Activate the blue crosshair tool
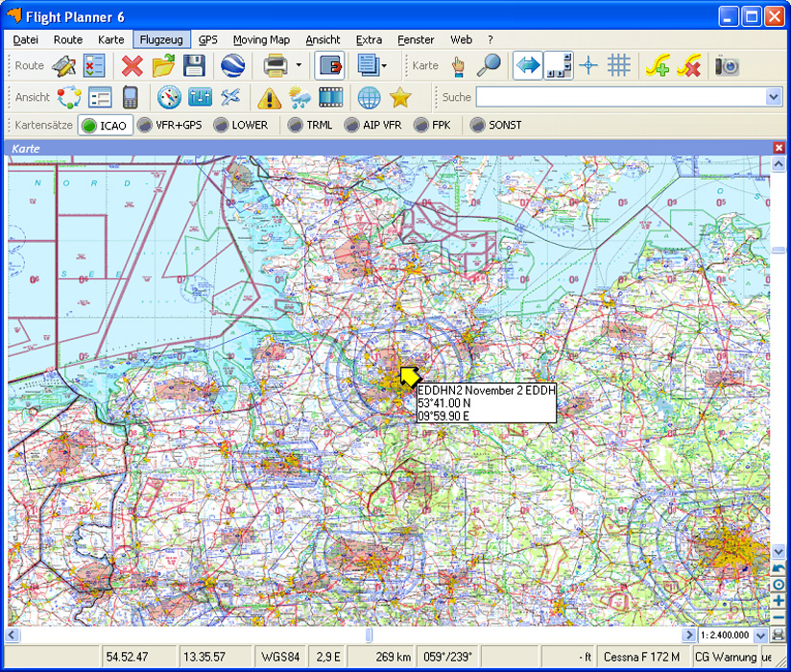791x672 pixels. tap(588, 66)
